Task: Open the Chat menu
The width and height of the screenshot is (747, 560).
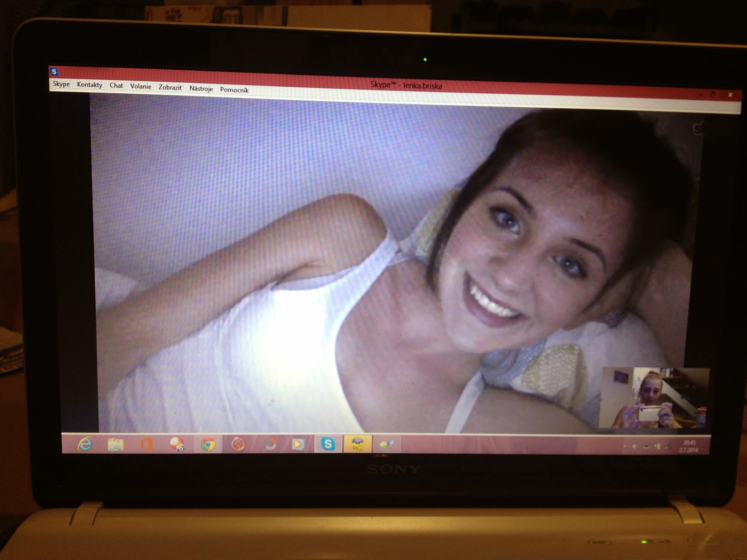Action: pos(116,85)
